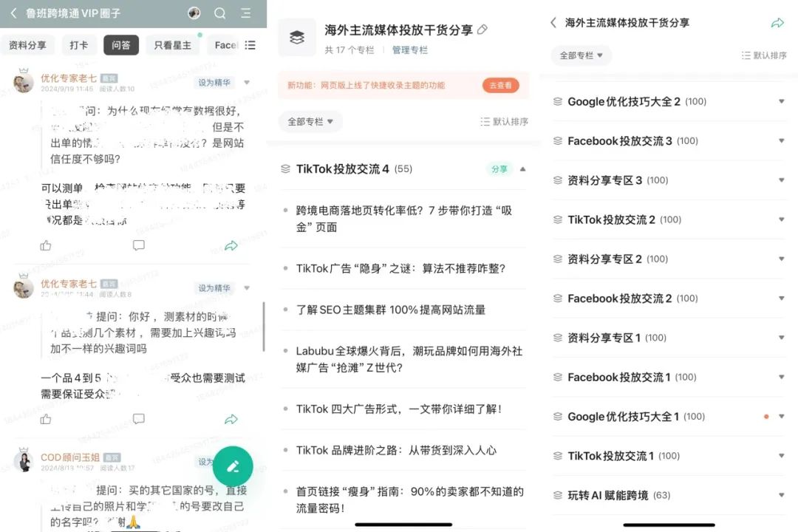Open article TikTok 品牌进阶之路
Viewport: 798px width, 532px height.
pos(396,450)
